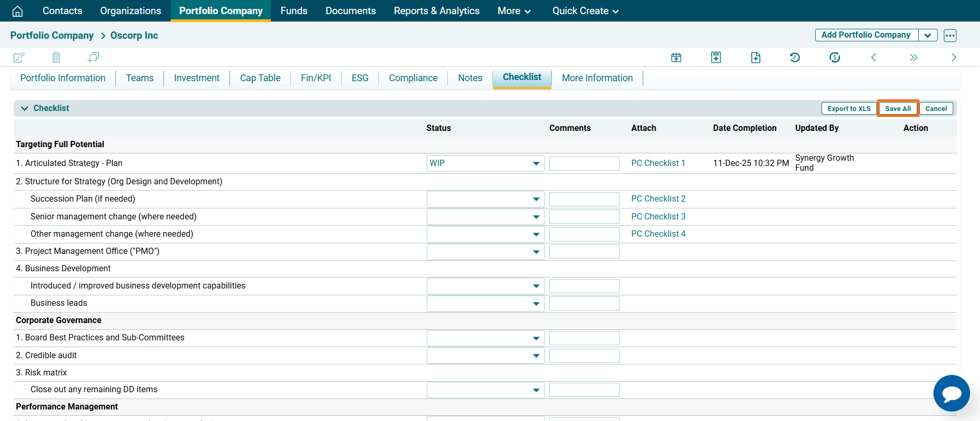The width and height of the screenshot is (980, 421).
Task: Click the Save All button
Action: pos(897,109)
